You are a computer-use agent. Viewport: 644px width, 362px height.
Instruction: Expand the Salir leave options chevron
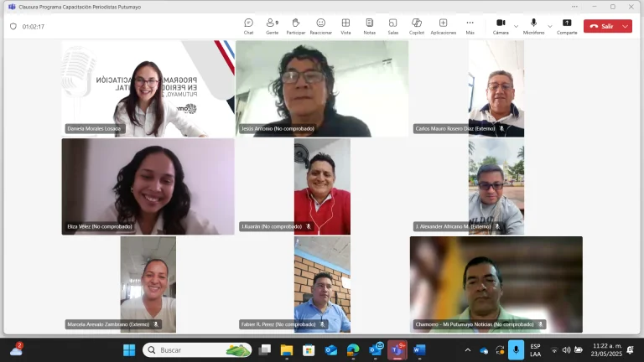point(625,26)
